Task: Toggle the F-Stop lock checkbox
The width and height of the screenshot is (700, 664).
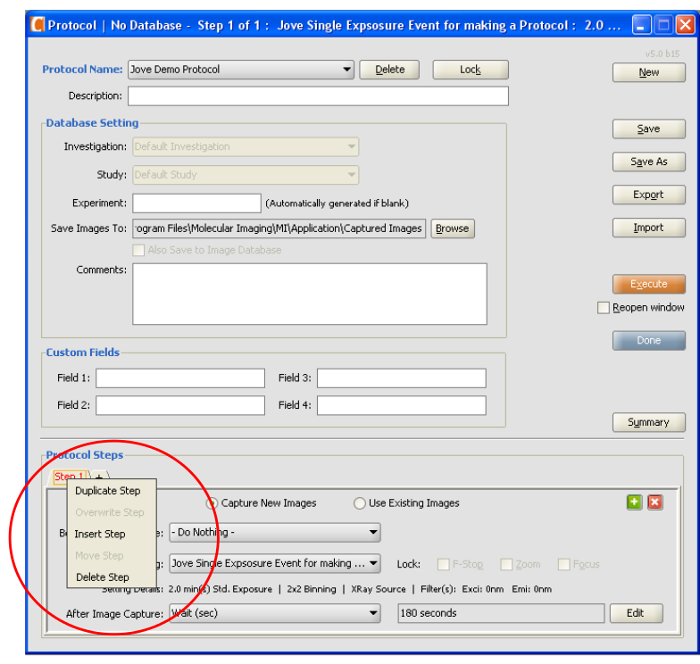Action: click(443, 564)
